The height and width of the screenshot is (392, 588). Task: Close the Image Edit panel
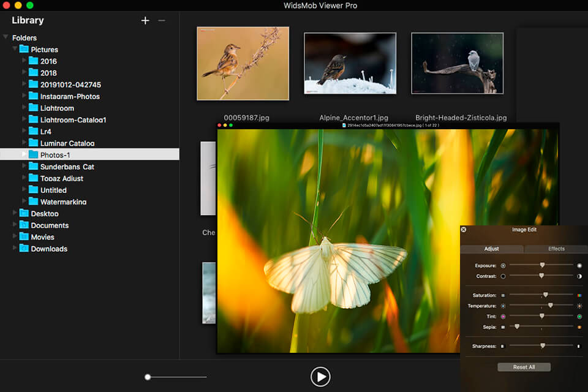(x=464, y=229)
